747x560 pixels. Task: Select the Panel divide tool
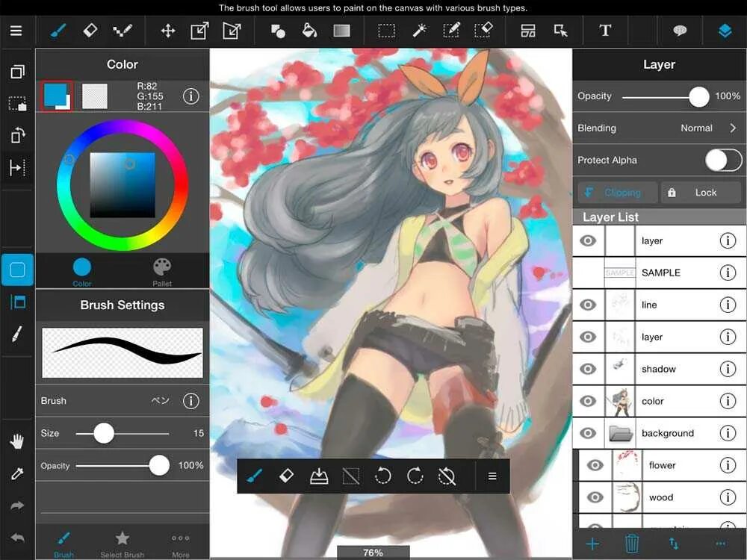coord(528,31)
